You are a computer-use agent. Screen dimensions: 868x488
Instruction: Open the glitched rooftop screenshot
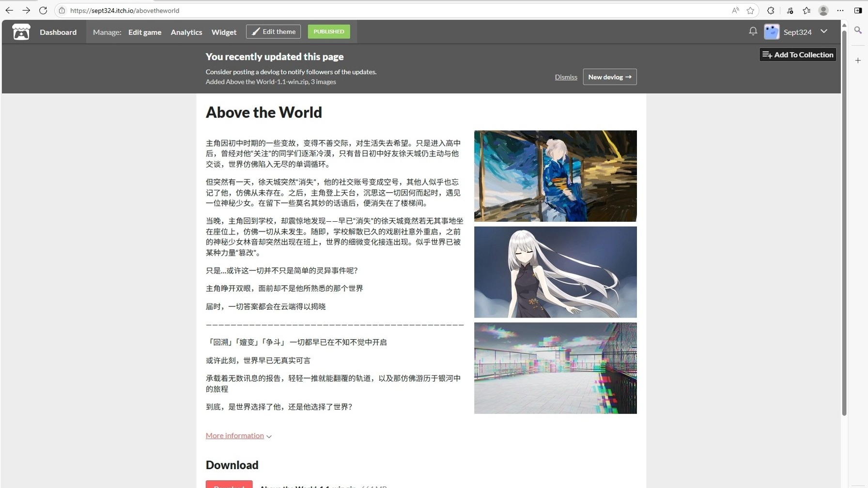[555, 368]
